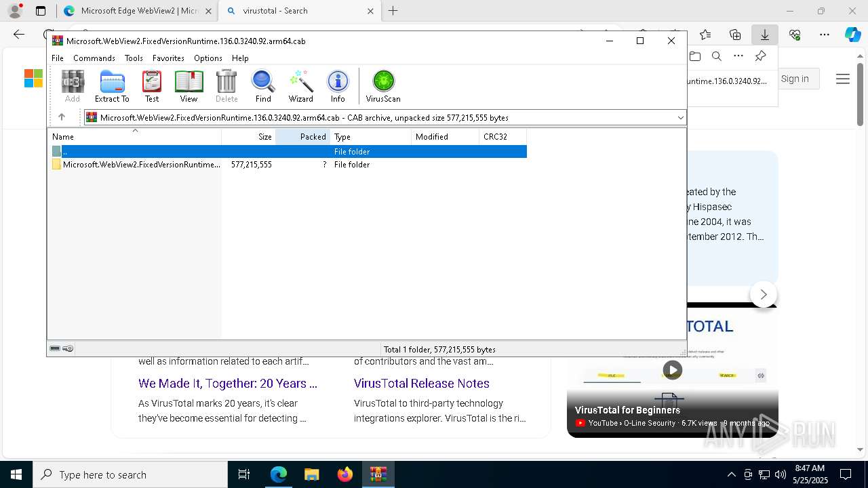
Task: Pin the downloads panel
Action: click(760, 56)
